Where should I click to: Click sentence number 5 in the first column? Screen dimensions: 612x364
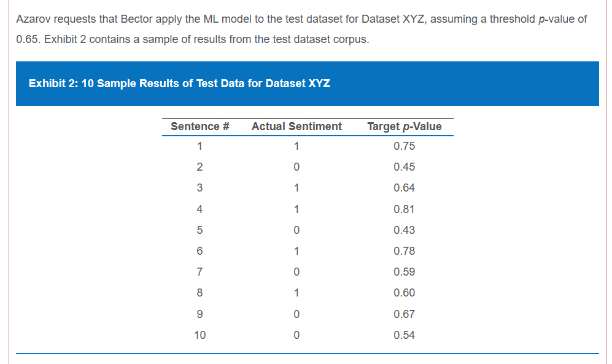(199, 230)
